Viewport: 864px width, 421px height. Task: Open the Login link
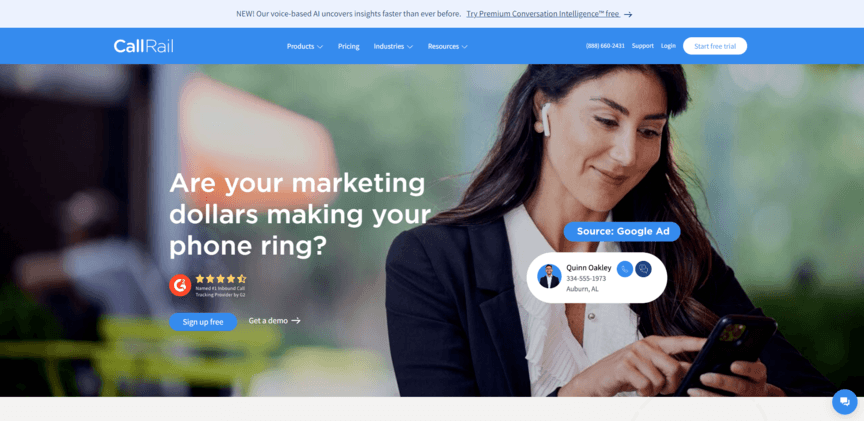point(668,46)
